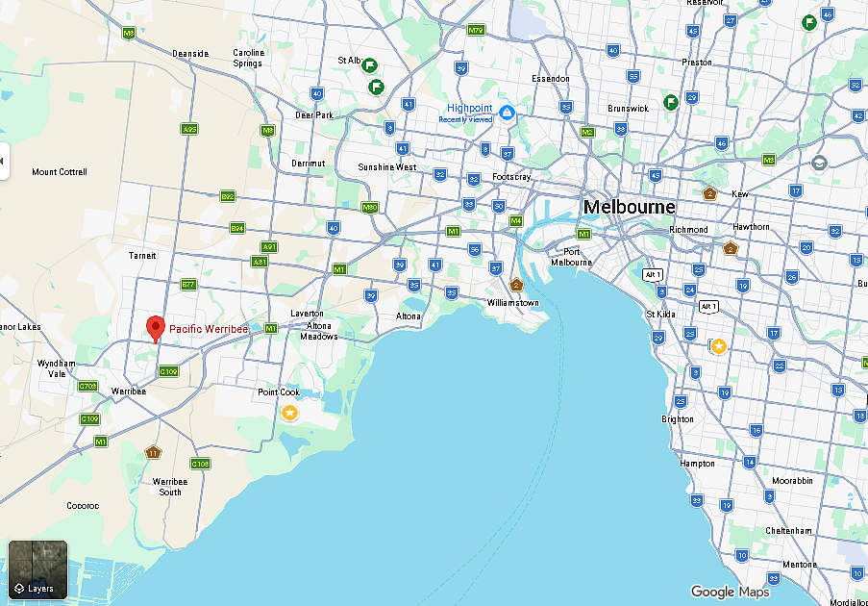This screenshot has height=606, width=868.
Task: Open the Highpoint shopping marker icon
Action: (x=507, y=113)
